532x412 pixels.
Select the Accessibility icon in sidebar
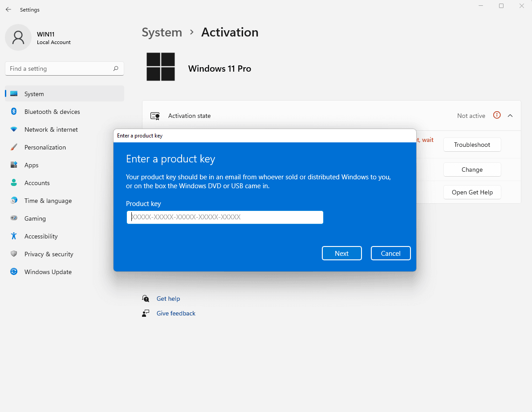(x=14, y=236)
